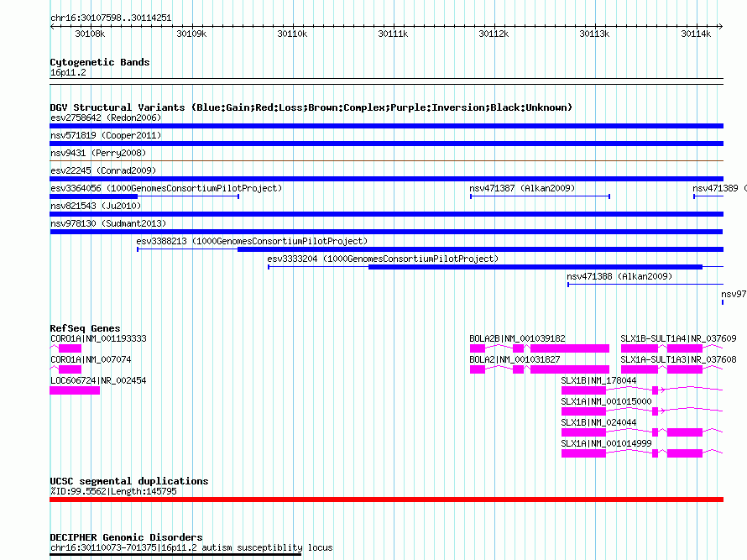Open the DGV Structural Variants track title
Viewport: 747px width, 560px height.
(x=311, y=107)
